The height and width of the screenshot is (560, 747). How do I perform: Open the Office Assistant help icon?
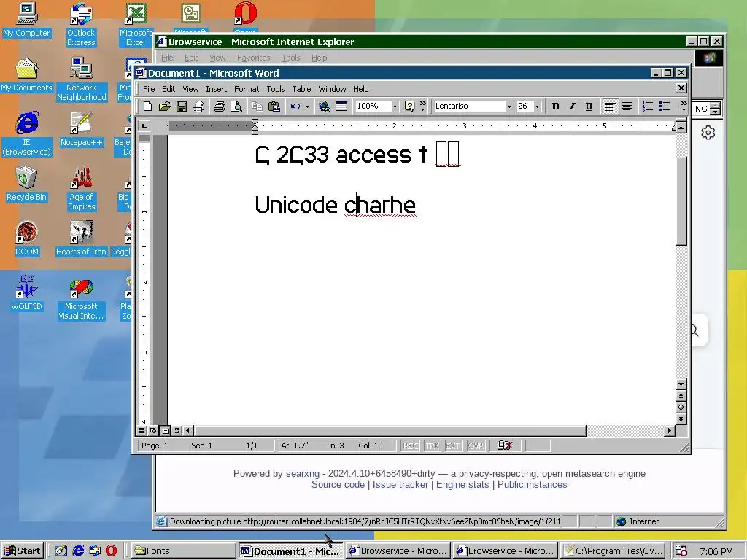pyautogui.click(x=409, y=106)
